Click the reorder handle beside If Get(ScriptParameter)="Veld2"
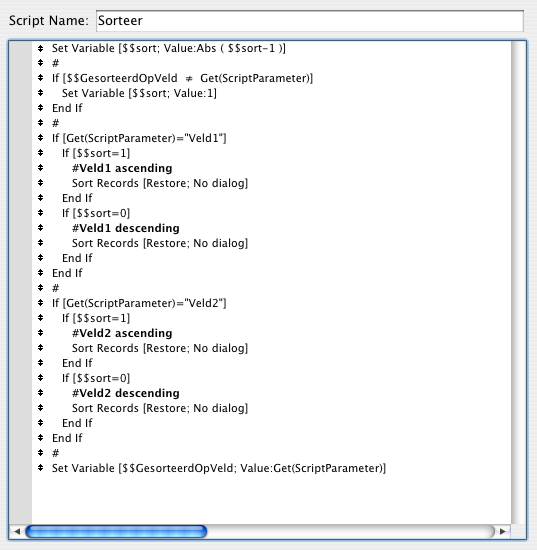537x550 pixels. (40, 303)
